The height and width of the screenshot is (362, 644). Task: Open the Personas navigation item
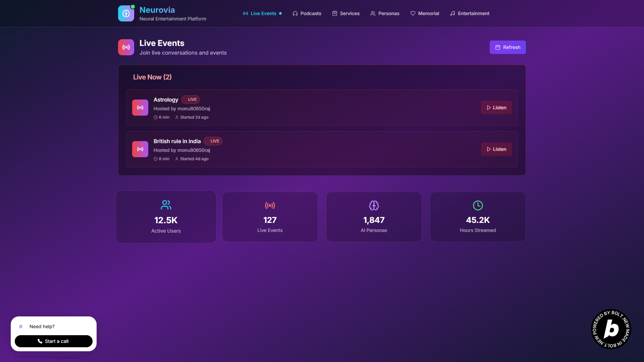[x=385, y=13]
